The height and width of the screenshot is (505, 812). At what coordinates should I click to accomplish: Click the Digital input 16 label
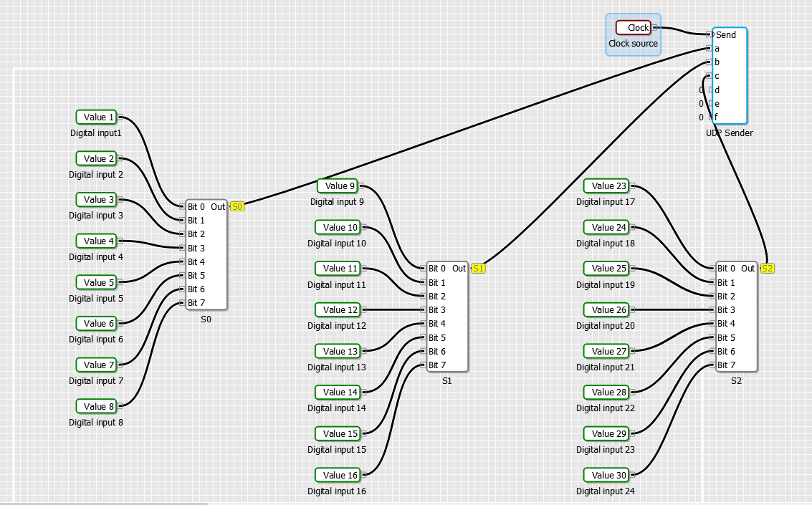[x=337, y=491]
